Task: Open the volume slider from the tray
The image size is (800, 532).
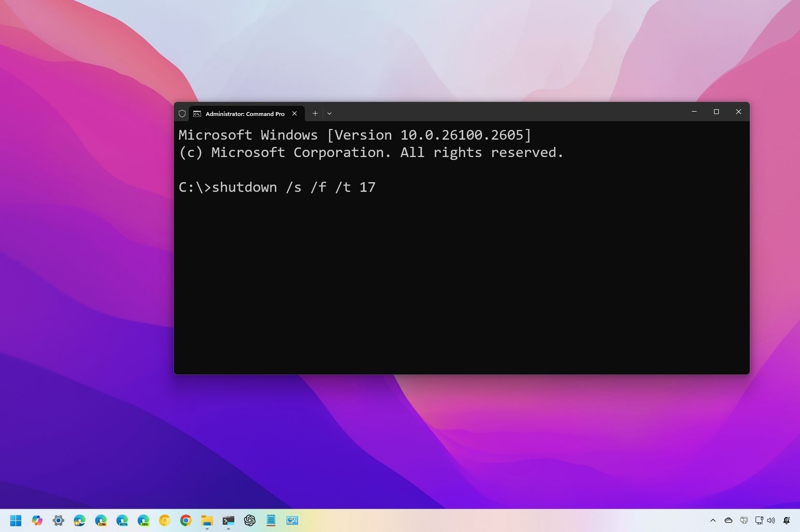Action: tap(770, 520)
